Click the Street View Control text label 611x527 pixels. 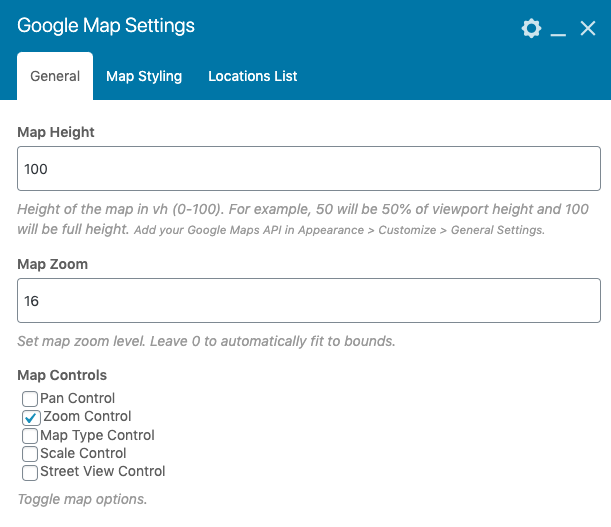click(103, 471)
